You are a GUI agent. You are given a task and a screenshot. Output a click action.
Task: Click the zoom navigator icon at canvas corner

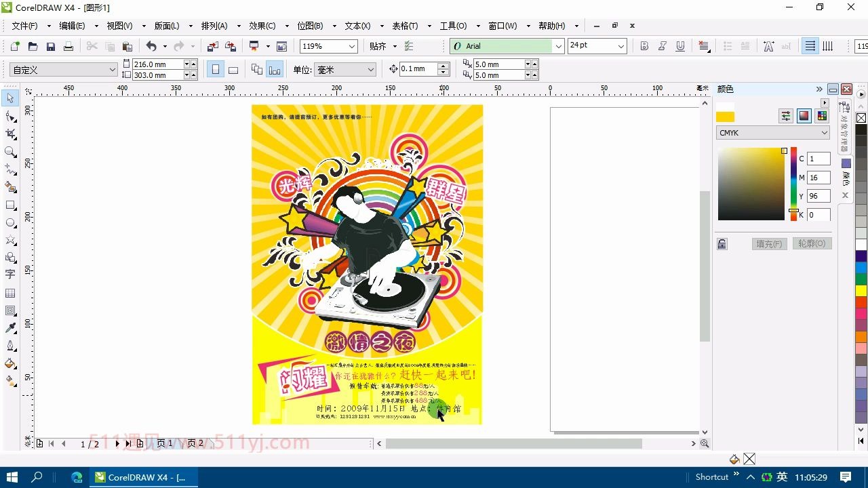(705, 443)
